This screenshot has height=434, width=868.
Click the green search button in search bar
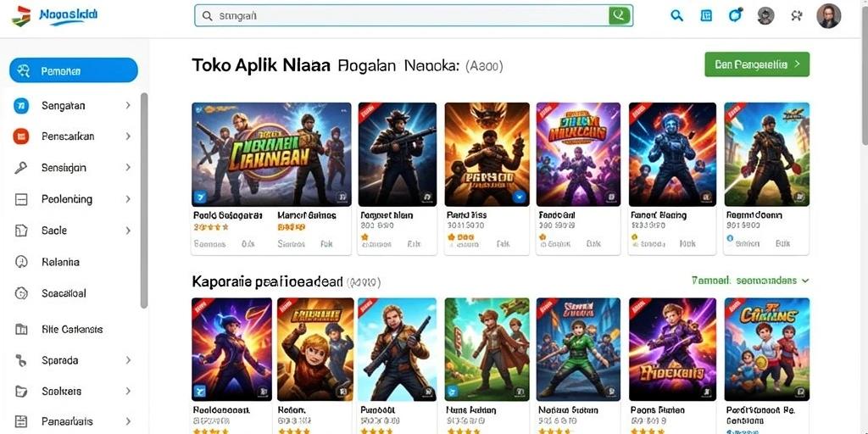pyautogui.click(x=620, y=15)
